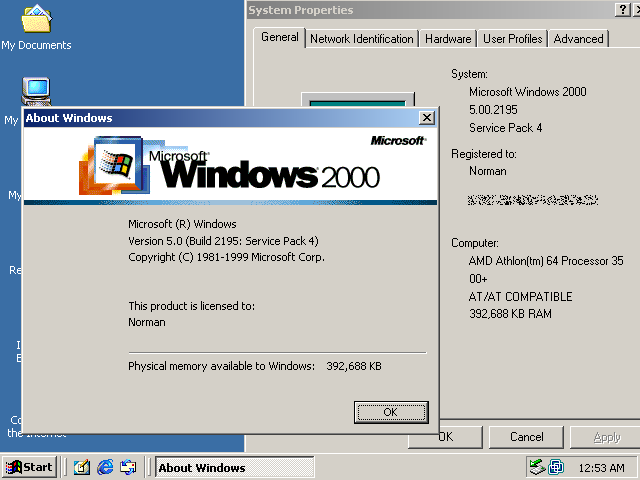Click 'AMD Athlon(tm) 64 Processor 35' text
640x480 pixels.
pos(546,261)
